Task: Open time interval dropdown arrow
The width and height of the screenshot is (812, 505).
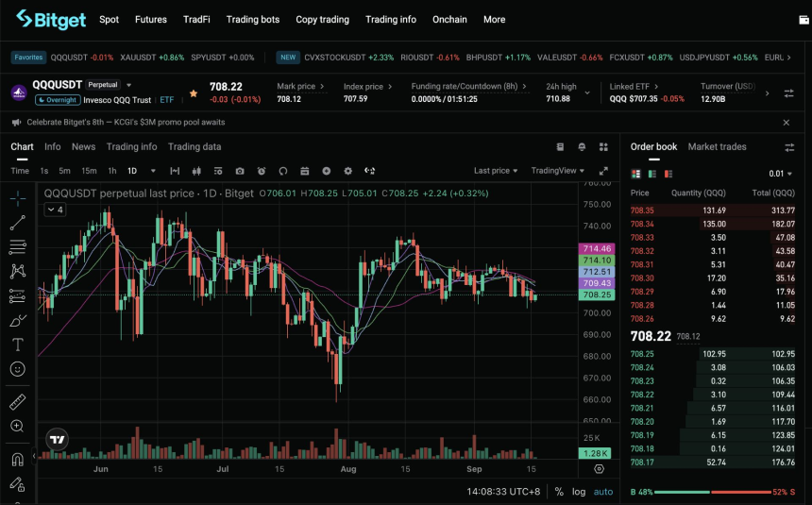Action: pos(153,171)
